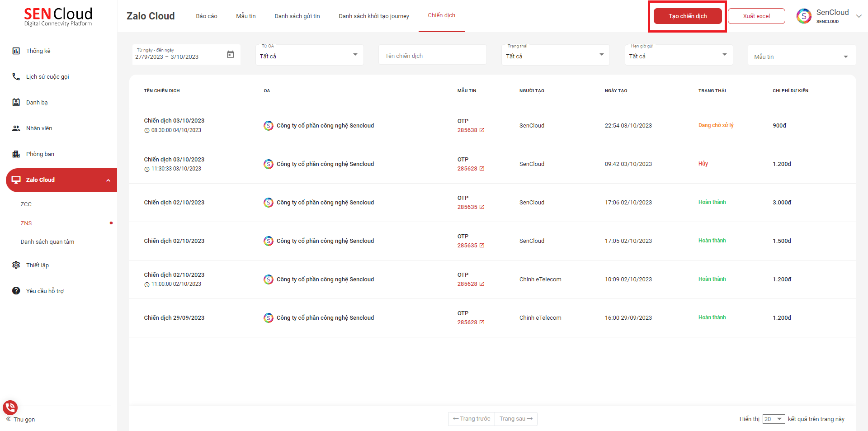Click the floating red phone call icon
Image resolution: width=868 pixels, height=431 pixels.
[10, 407]
